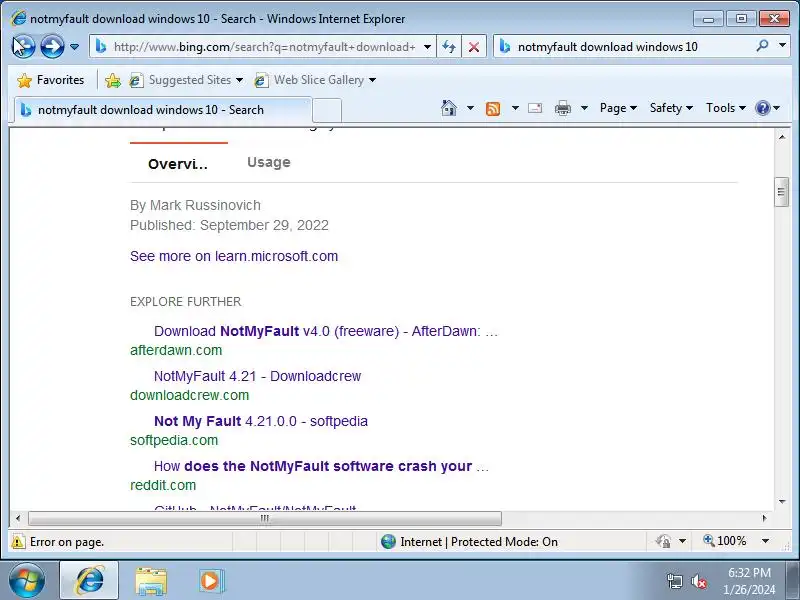Launch Windows Media Player from taskbar
Screen dimensions: 800x600
[x=211, y=581]
